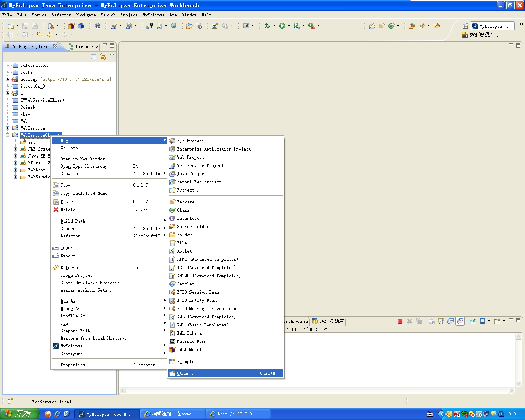Select Interface in the New submenu
The image size is (525, 420).
pos(226,219)
